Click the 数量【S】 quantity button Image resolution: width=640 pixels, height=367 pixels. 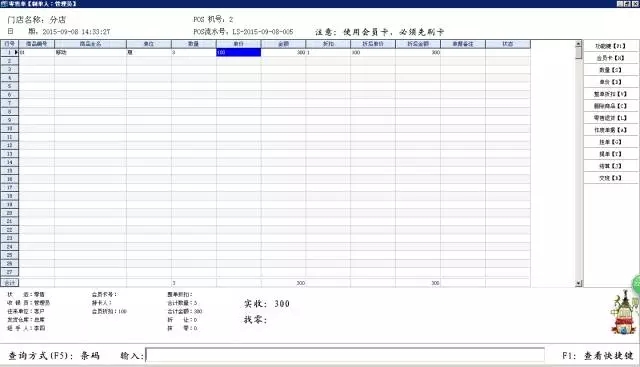pyautogui.click(x=610, y=70)
